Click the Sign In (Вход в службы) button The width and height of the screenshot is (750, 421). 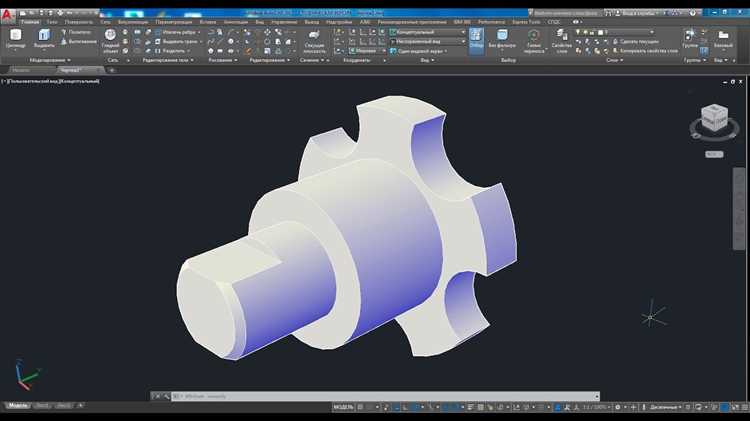638,13
